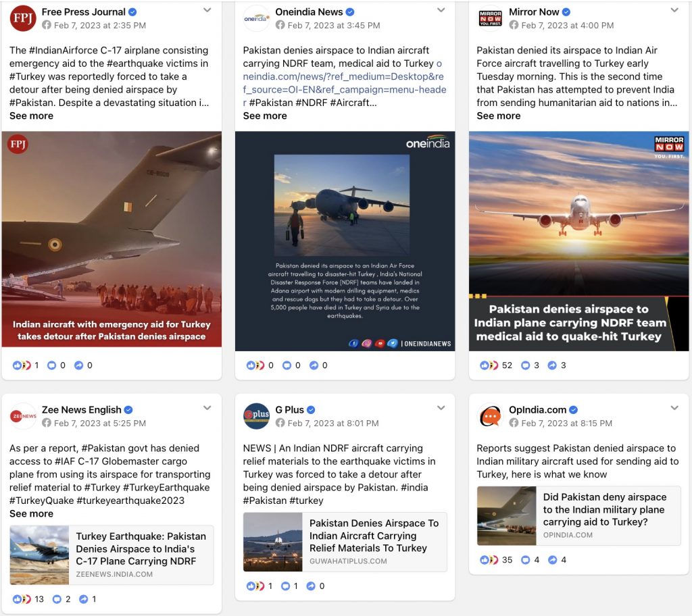Open dropdown chevron on Zee News English post
The height and width of the screenshot is (616, 692).
[x=207, y=408]
